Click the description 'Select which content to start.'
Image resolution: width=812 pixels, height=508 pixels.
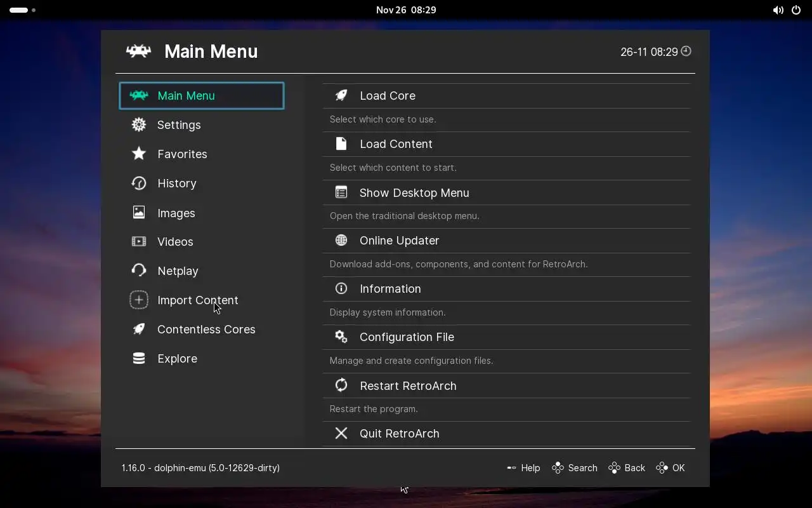pos(393,168)
